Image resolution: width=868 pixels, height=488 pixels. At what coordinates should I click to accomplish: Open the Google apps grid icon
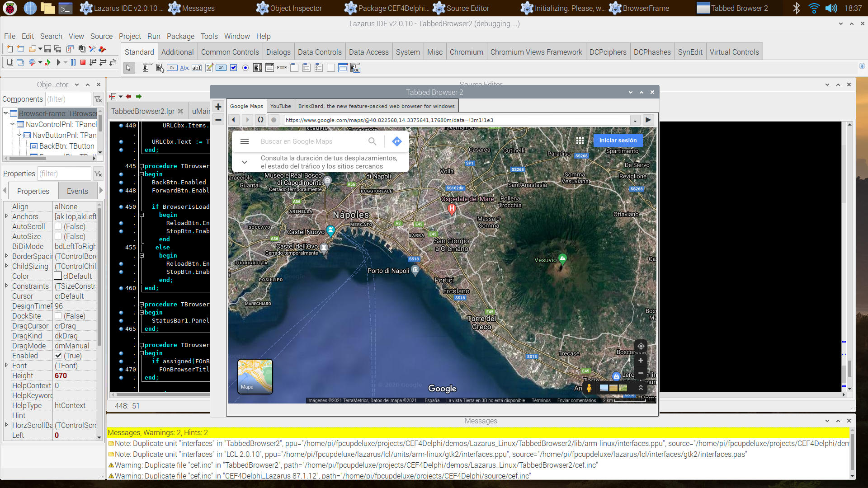(580, 141)
